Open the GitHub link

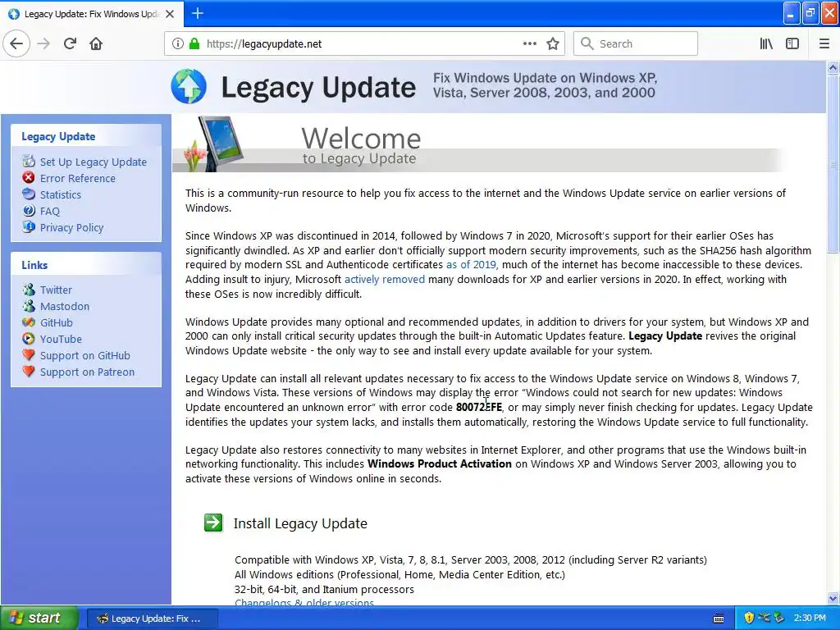[x=57, y=323]
